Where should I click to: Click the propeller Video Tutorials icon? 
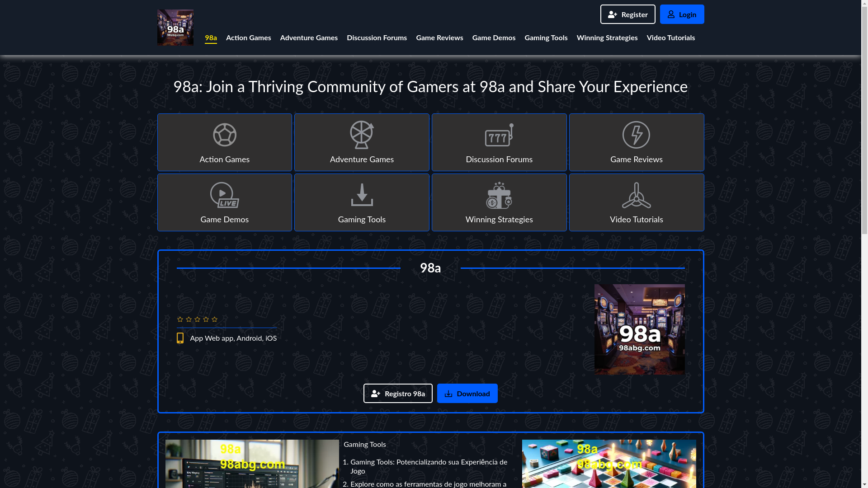tap(636, 195)
